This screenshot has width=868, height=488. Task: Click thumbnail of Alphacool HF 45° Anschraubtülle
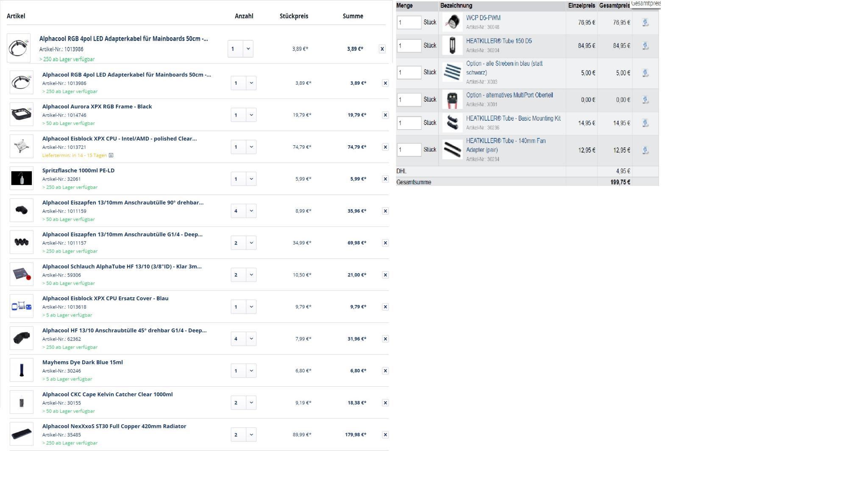(x=21, y=338)
